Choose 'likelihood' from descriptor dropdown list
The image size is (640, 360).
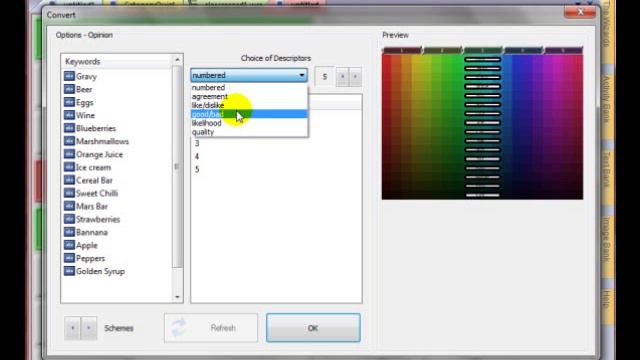point(249,123)
